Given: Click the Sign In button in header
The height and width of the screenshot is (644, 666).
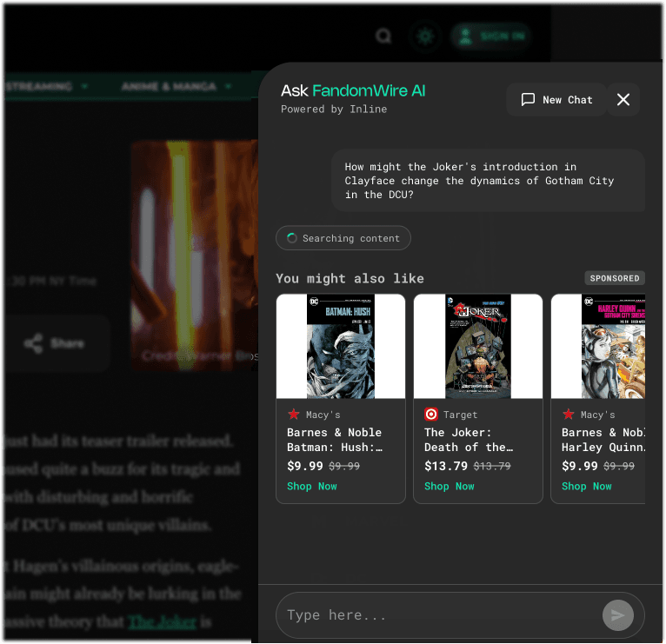Looking at the screenshot, I should click(491, 37).
